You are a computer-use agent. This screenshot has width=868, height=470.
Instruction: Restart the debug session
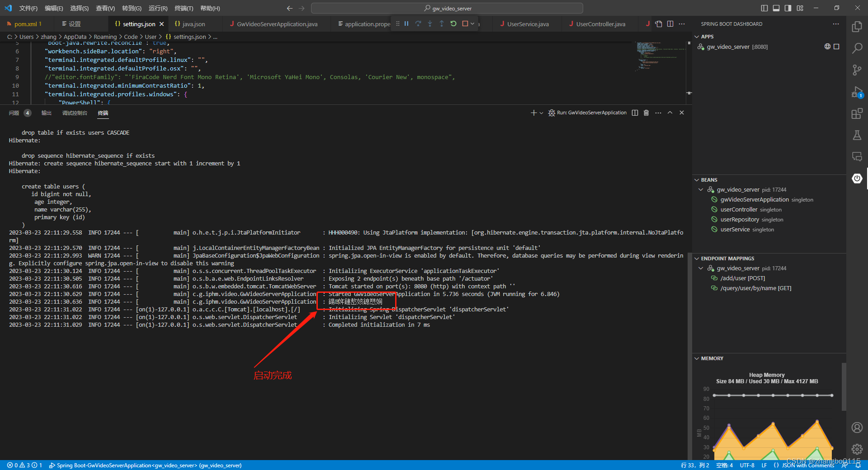(x=453, y=23)
